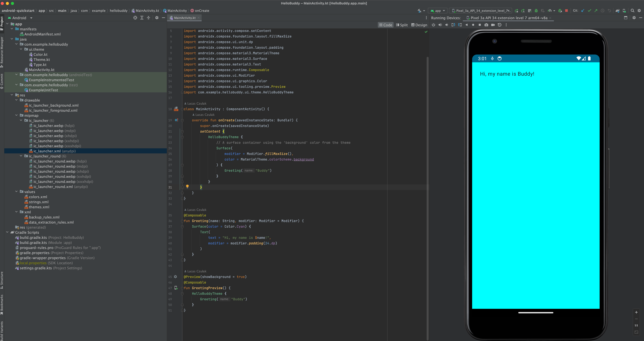The width and height of the screenshot is (644, 341).
Task: Click MainActivity class breadcrumb
Action: [175, 11]
